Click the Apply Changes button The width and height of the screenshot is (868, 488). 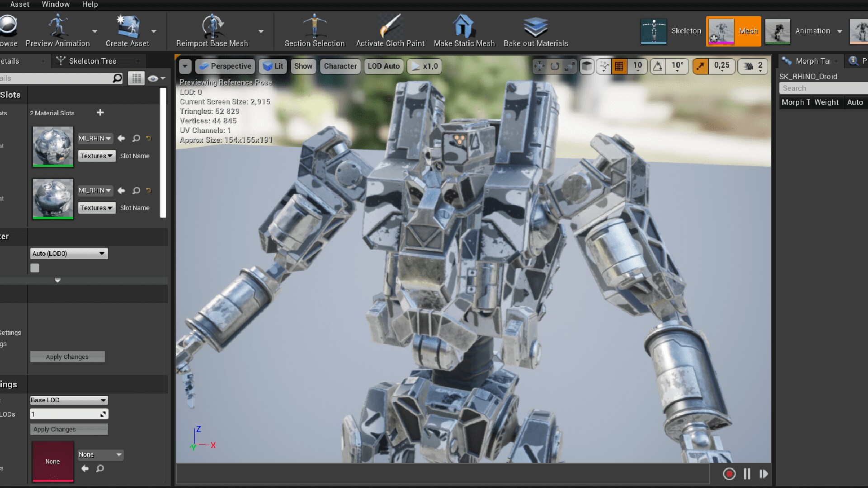pos(67,357)
